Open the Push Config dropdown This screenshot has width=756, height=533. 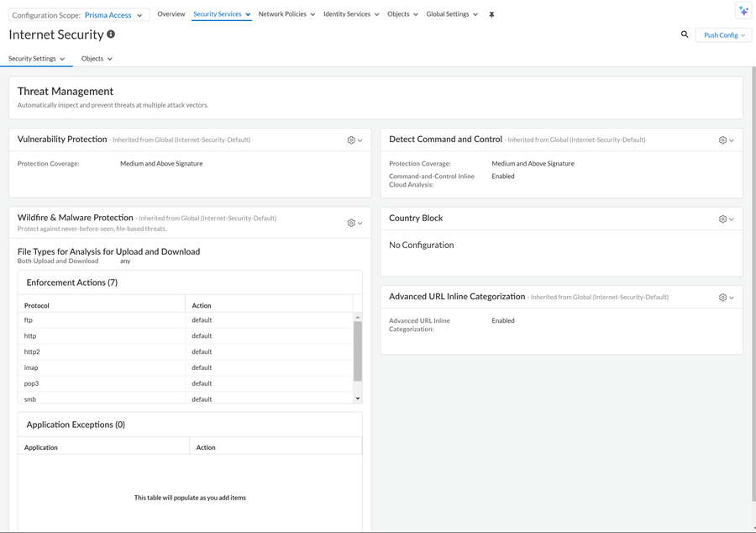(x=723, y=35)
